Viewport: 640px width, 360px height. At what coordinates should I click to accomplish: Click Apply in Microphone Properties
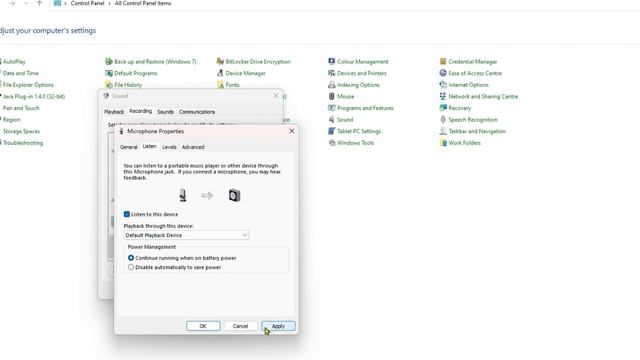click(x=278, y=326)
